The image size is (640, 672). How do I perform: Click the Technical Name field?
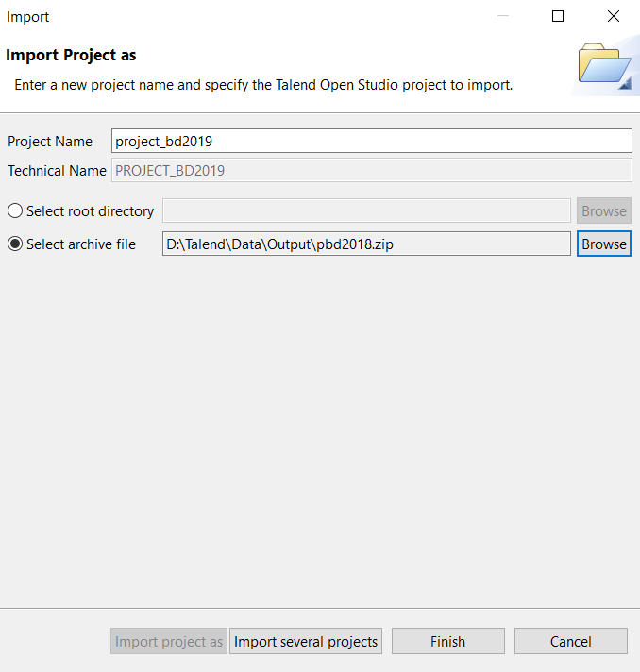[372, 170]
